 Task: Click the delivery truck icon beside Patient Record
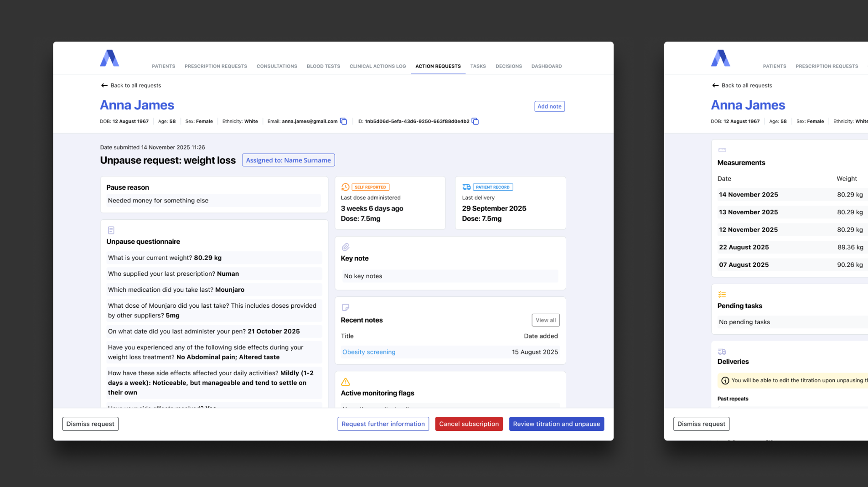point(466,187)
